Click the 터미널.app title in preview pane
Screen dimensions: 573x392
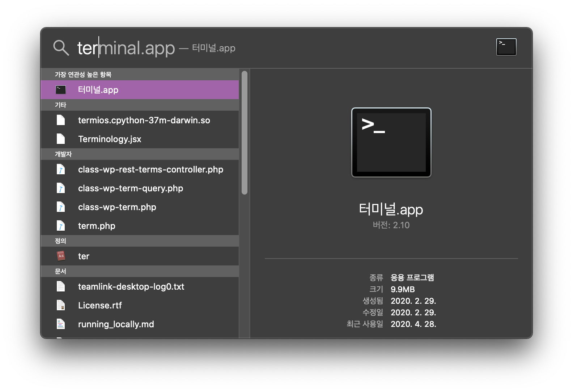391,209
